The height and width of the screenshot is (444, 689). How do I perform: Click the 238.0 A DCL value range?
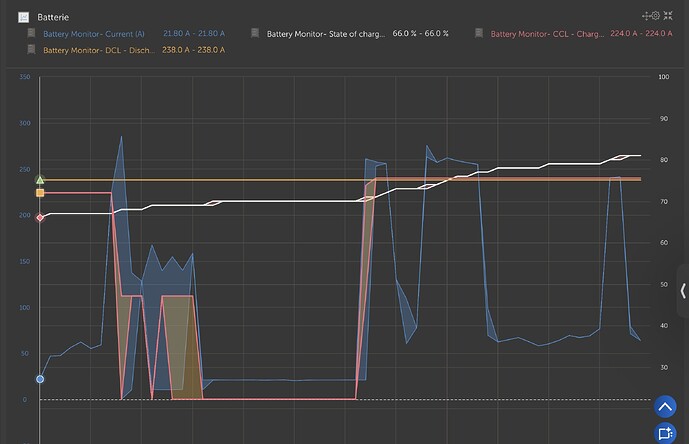193,50
